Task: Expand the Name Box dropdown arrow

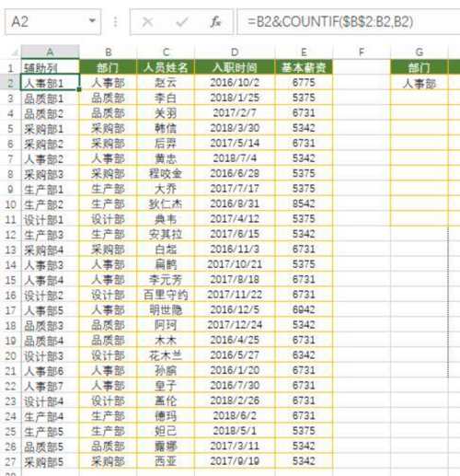Action: click(92, 21)
